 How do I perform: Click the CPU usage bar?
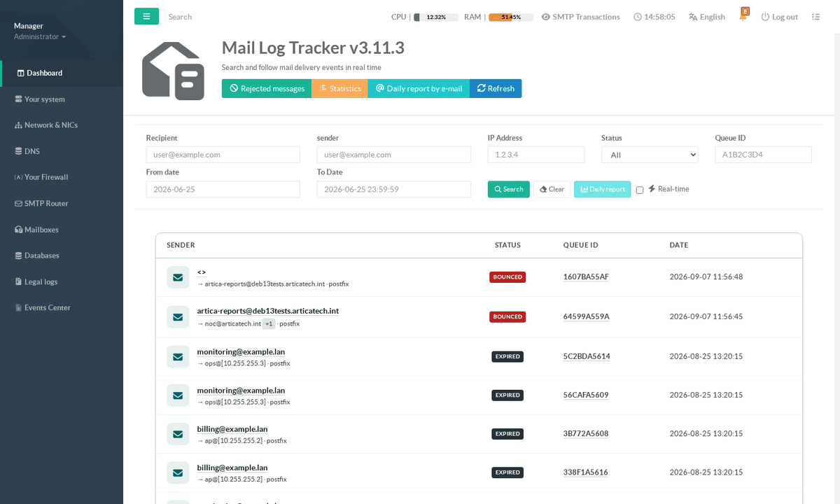coord(435,17)
